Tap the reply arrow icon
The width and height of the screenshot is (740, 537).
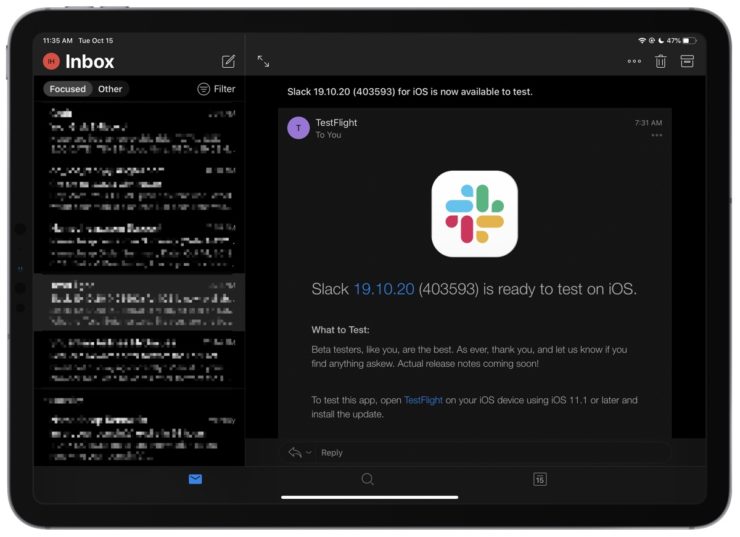(295, 453)
